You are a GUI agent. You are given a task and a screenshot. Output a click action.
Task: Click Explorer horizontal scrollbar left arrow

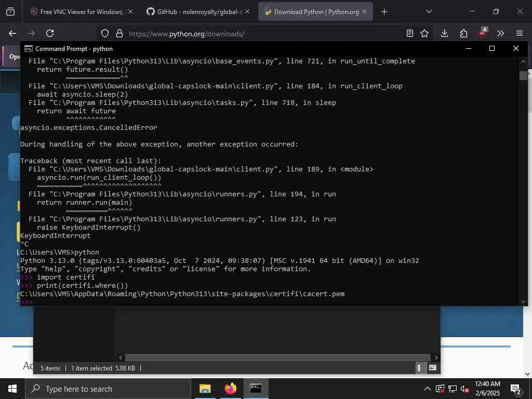(121, 357)
